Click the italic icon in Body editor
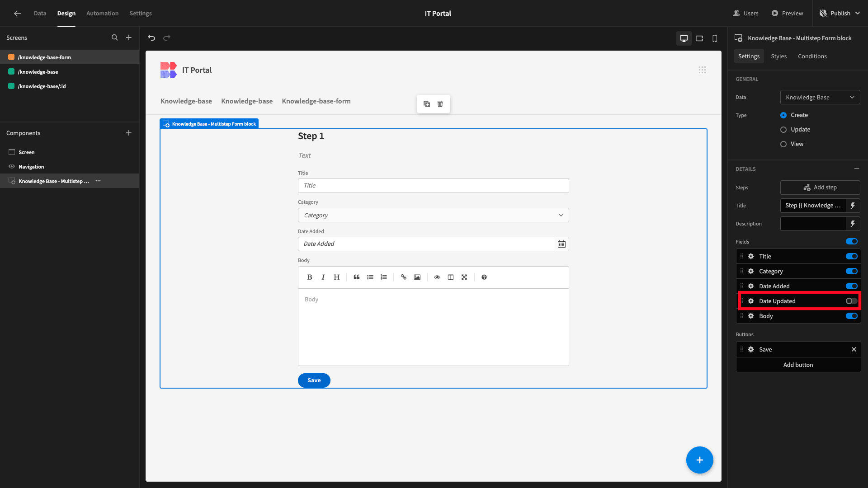This screenshot has width=868, height=488. tap(323, 277)
